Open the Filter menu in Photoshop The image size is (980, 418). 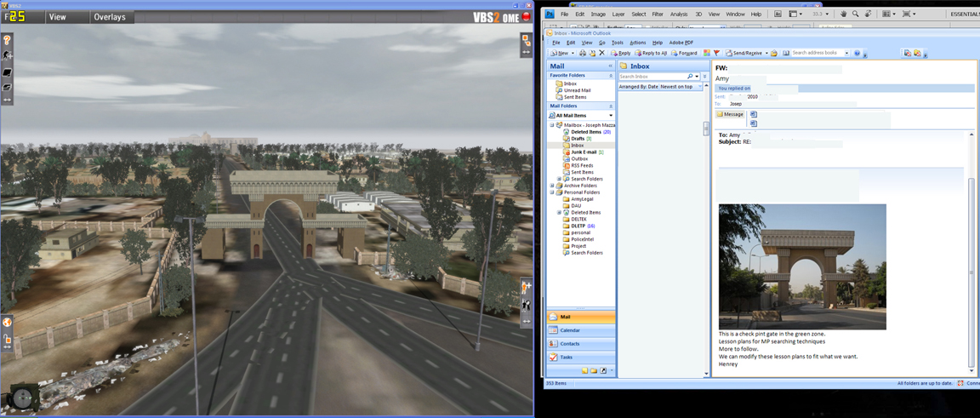click(x=658, y=14)
